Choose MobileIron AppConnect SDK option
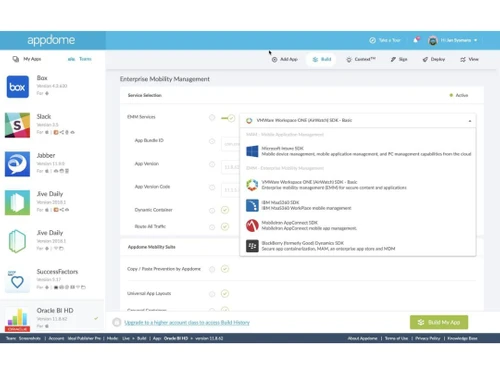Screen dimensions: 500x375 pyautogui.click(x=358, y=225)
